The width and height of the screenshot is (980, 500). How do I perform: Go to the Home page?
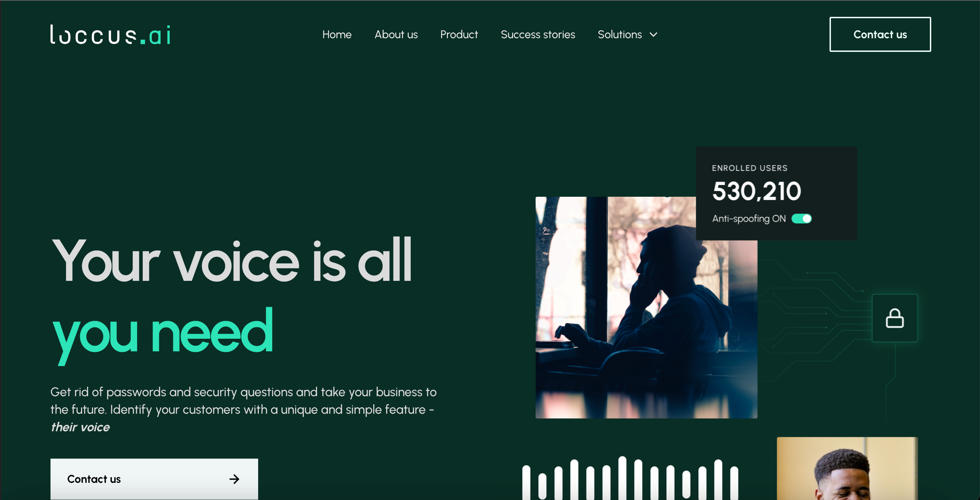click(337, 35)
